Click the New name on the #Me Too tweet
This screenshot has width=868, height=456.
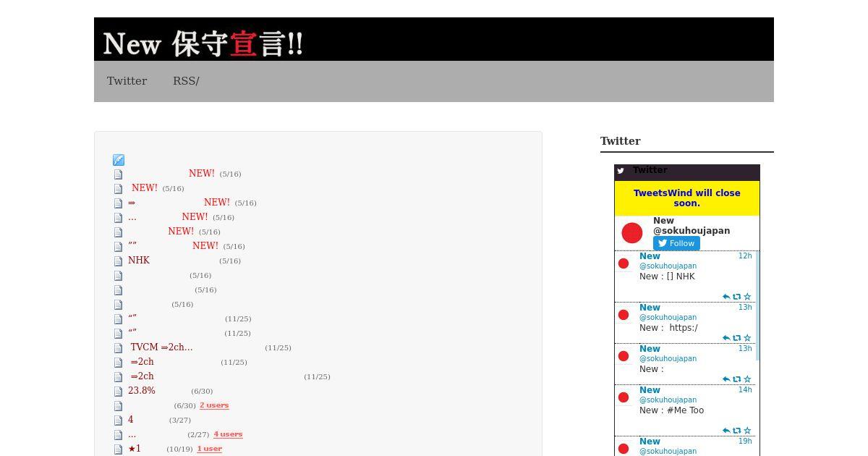[650, 390]
